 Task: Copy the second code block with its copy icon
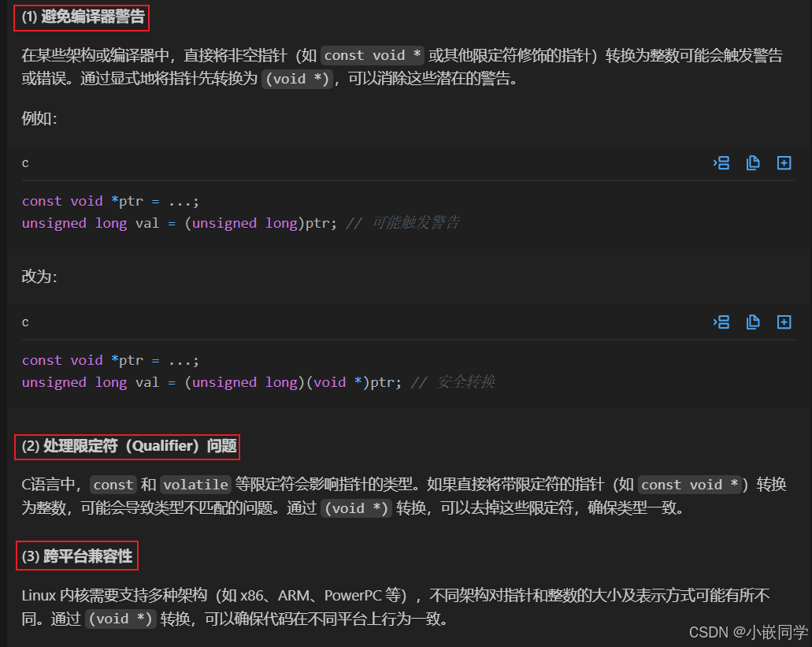tap(753, 322)
